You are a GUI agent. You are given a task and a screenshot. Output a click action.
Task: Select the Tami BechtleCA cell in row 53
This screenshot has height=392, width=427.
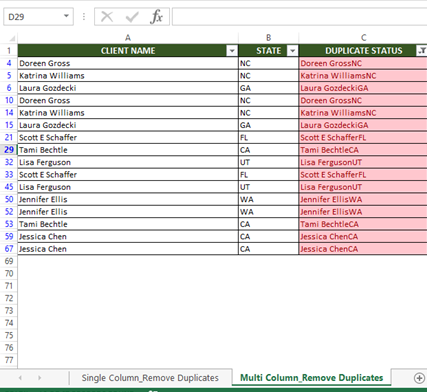[x=363, y=224]
